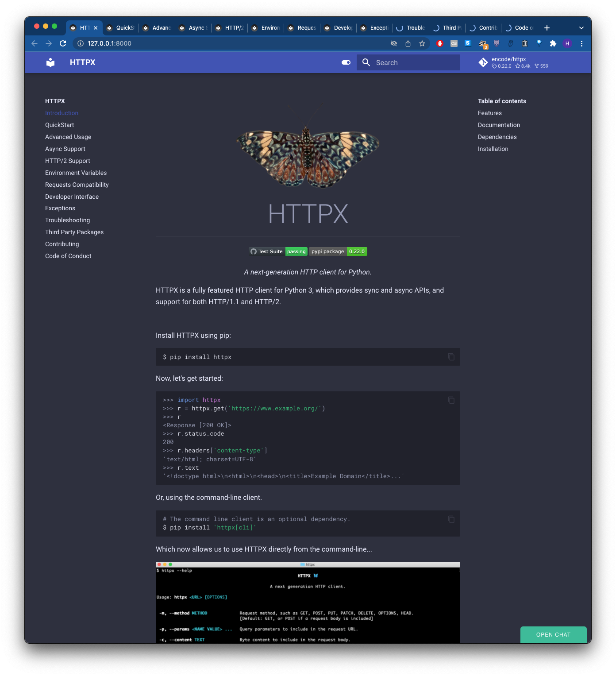
Task: Open Introduction in the sidebar
Action: [x=62, y=113]
